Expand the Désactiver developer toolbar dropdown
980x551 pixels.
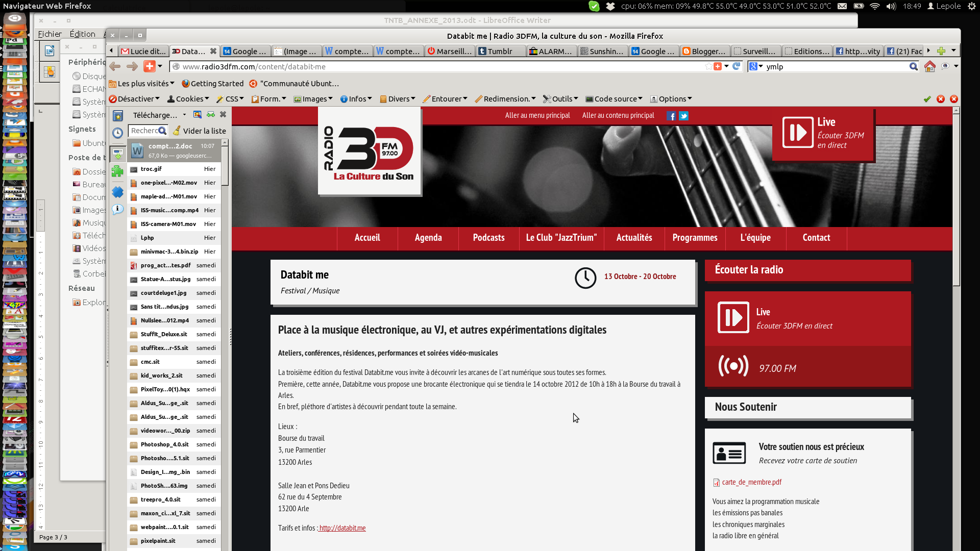(x=135, y=99)
